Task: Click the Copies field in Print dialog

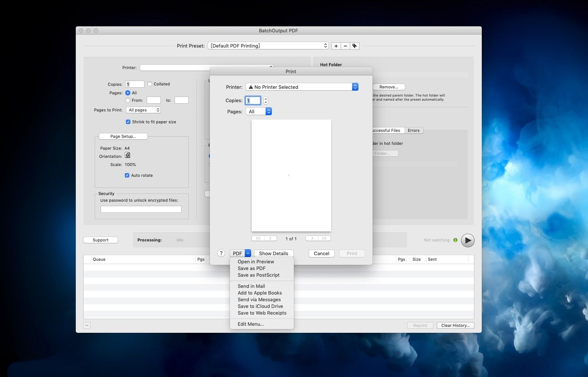Action: point(253,100)
